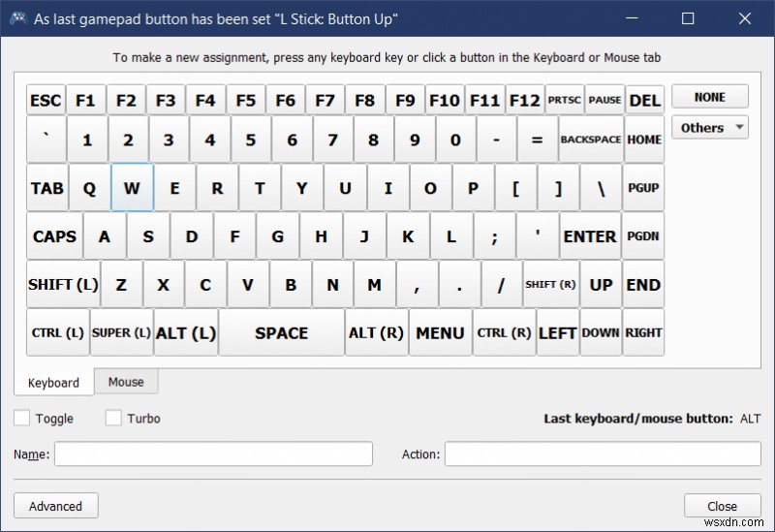The height and width of the screenshot is (532, 775).
Task: Assign the HOME key
Action: [x=644, y=140]
